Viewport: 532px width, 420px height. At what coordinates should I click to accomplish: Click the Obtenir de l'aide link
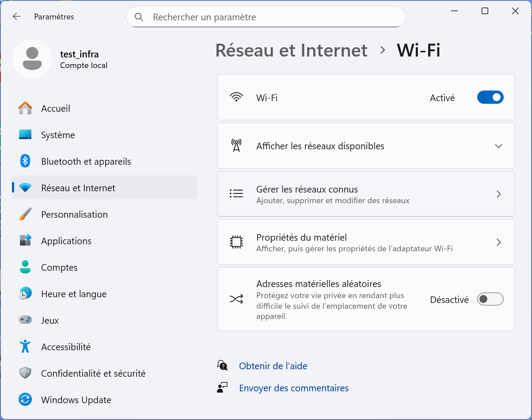pyautogui.click(x=273, y=366)
